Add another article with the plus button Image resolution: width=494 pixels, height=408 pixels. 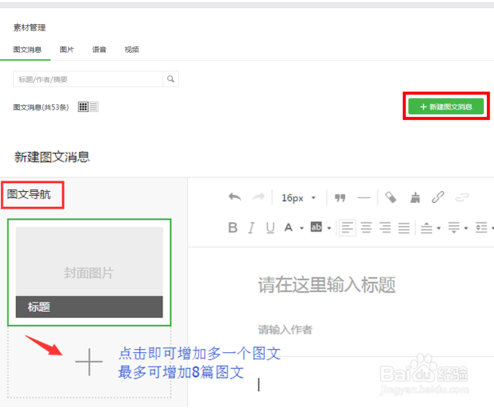point(89,362)
